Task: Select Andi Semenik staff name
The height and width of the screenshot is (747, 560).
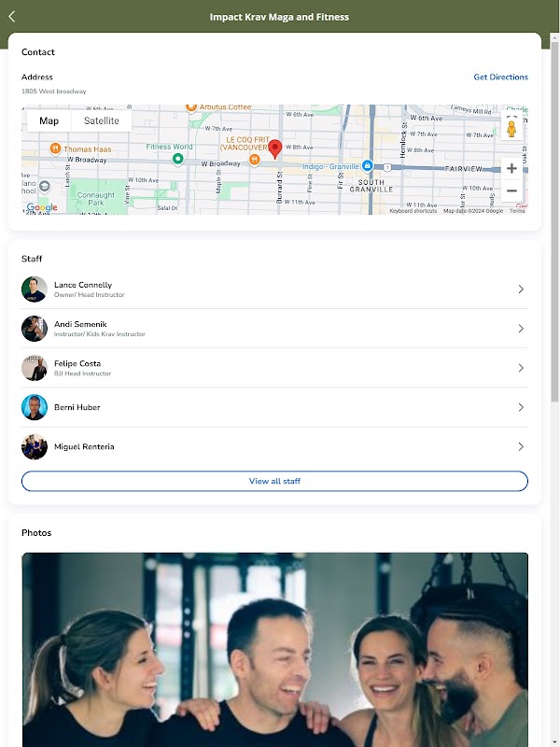Action: pyautogui.click(x=80, y=324)
